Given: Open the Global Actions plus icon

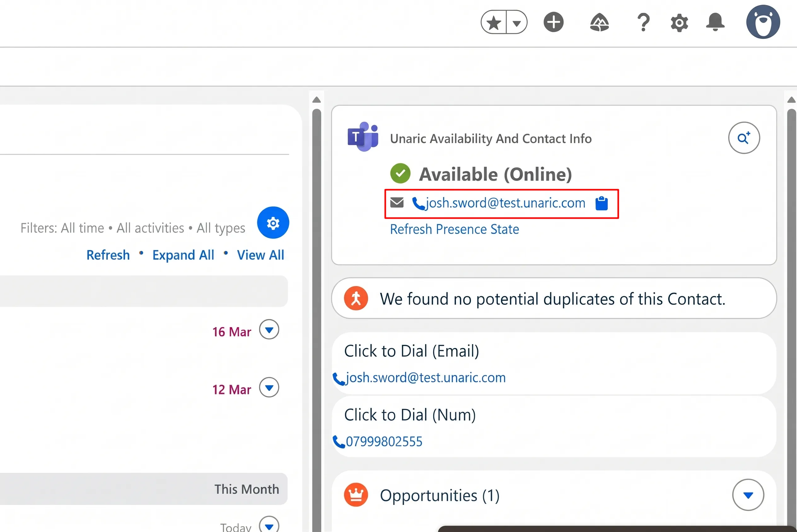Looking at the screenshot, I should [553, 22].
